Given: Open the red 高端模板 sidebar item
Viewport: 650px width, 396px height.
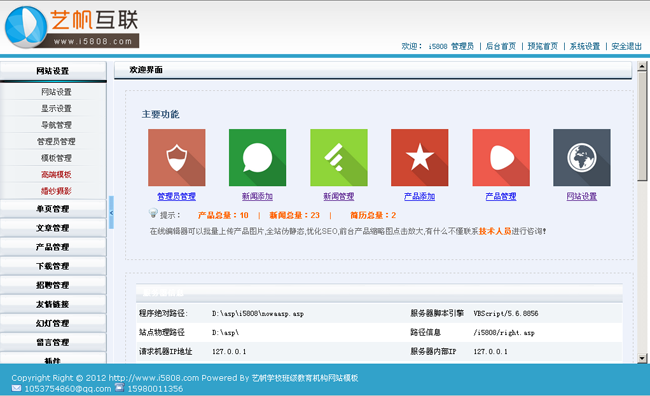Looking at the screenshot, I should coord(56,175).
